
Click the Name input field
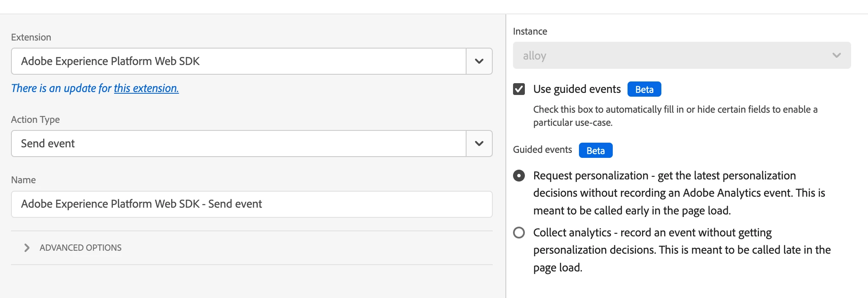click(252, 204)
